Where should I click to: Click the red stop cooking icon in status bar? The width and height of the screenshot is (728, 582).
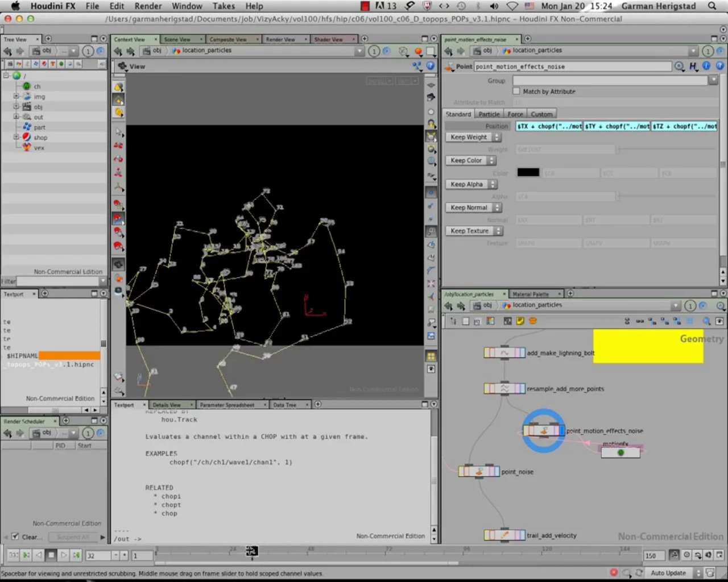(614, 572)
